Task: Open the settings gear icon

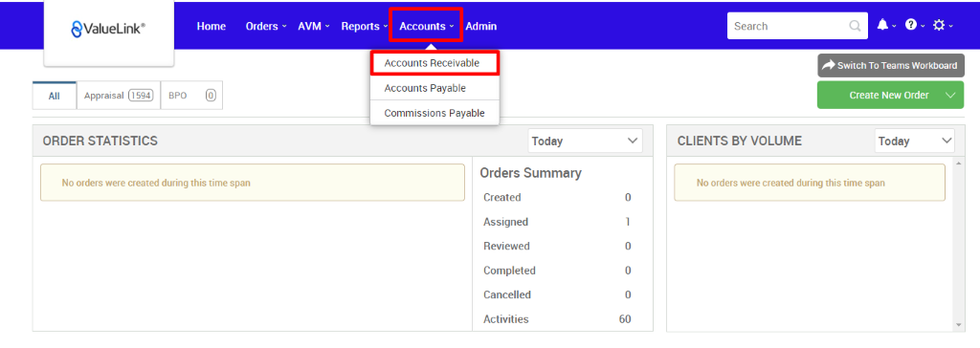Action: coord(939,25)
